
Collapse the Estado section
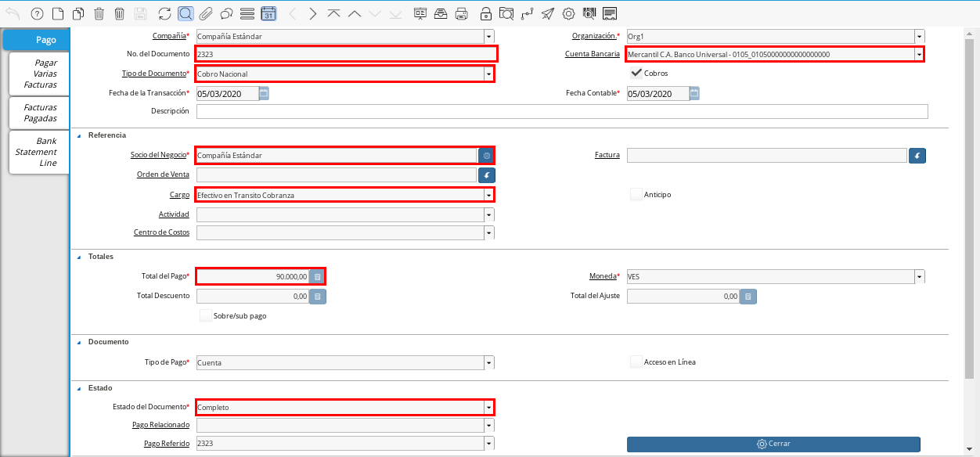click(79, 387)
